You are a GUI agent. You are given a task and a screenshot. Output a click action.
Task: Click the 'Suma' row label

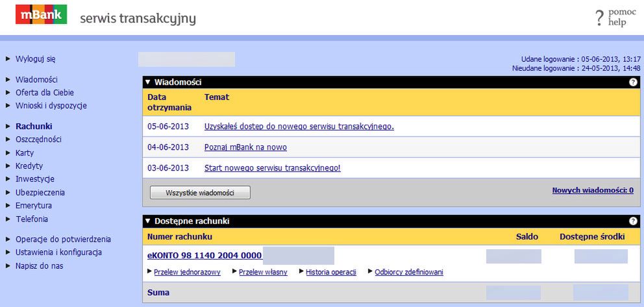click(x=158, y=293)
